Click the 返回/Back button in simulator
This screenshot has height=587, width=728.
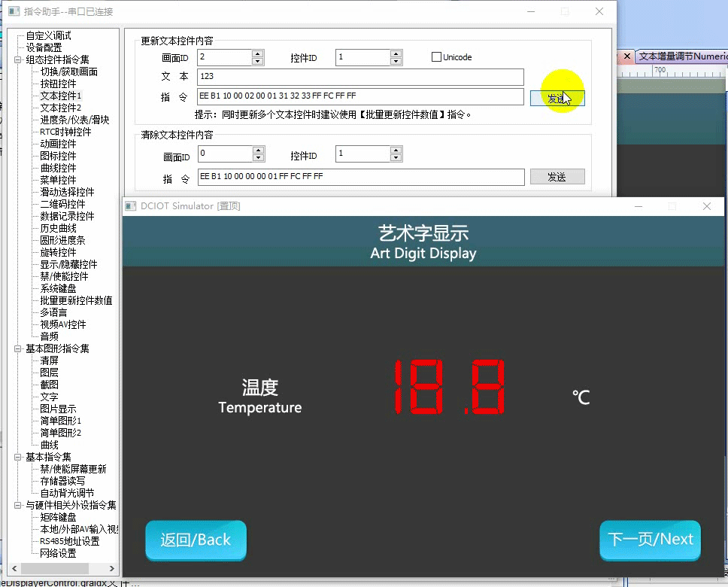(196, 540)
